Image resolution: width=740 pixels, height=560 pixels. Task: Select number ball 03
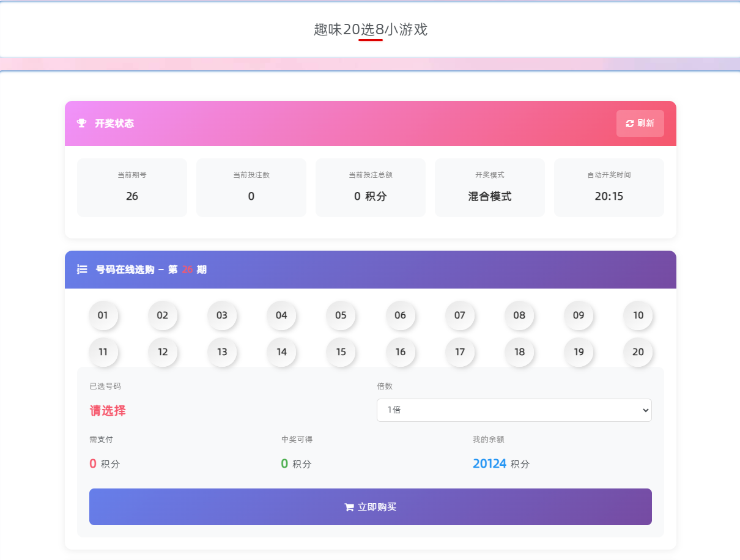pyautogui.click(x=222, y=315)
